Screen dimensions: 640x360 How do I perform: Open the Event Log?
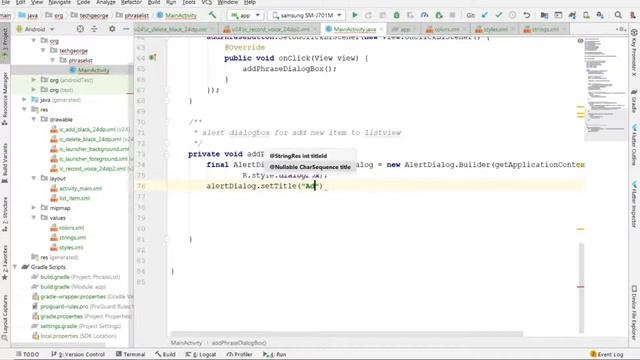[607, 354]
